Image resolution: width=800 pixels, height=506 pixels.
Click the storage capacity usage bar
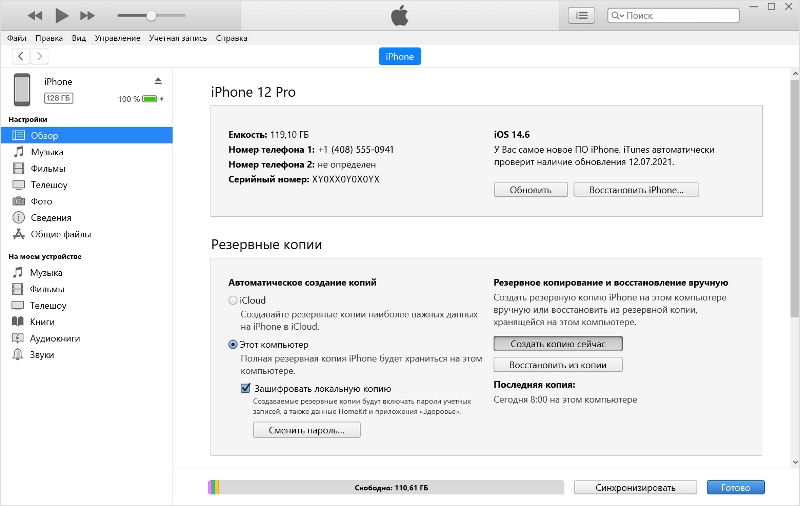click(386, 487)
